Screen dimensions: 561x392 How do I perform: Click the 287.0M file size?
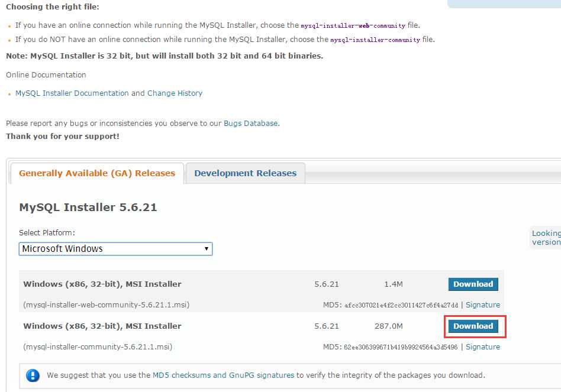(389, 326)
